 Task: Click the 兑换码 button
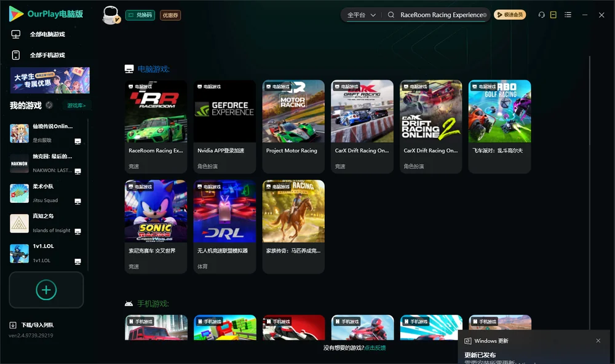point(140,15)
